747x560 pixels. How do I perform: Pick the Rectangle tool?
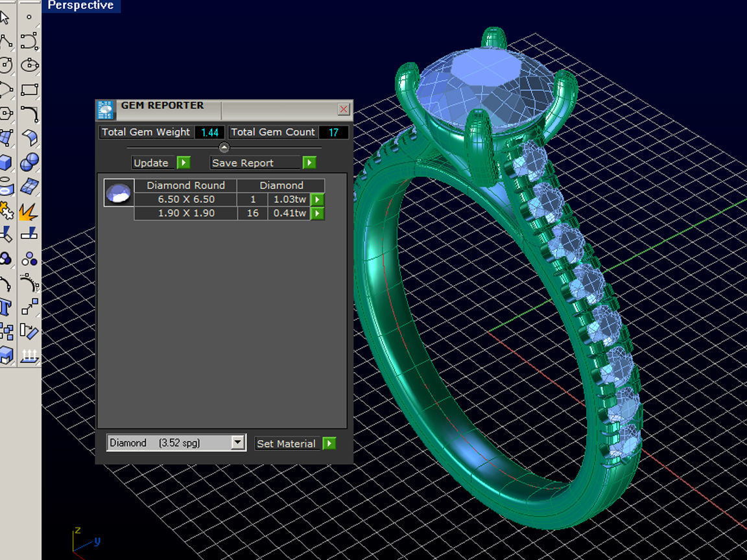[29, 89]
